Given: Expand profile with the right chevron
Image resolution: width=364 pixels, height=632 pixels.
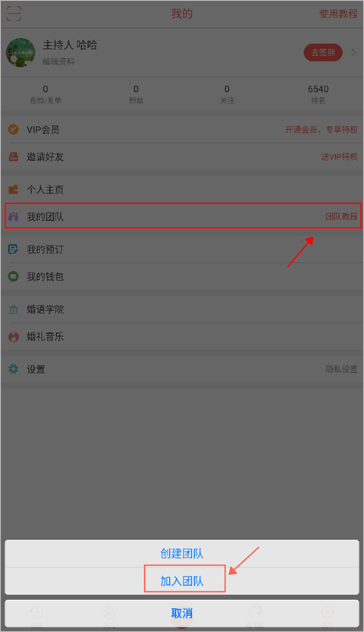Looking at the screenshot, I should [353, 52].
